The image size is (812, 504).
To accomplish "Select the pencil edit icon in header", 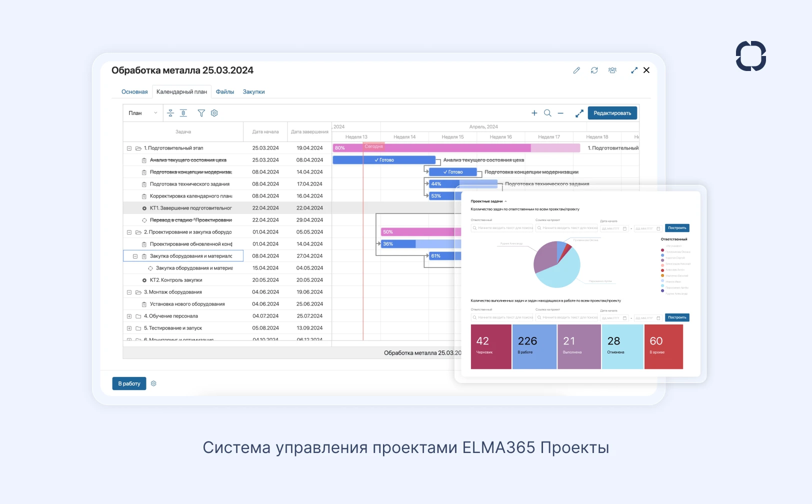I will [576, 70].
